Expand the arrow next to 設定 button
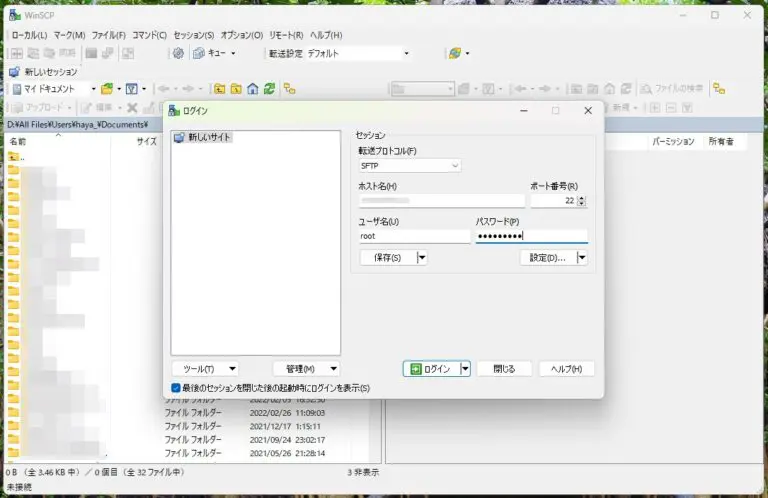The width and height of the screenshot is (768, 498). tap(581, 257)
